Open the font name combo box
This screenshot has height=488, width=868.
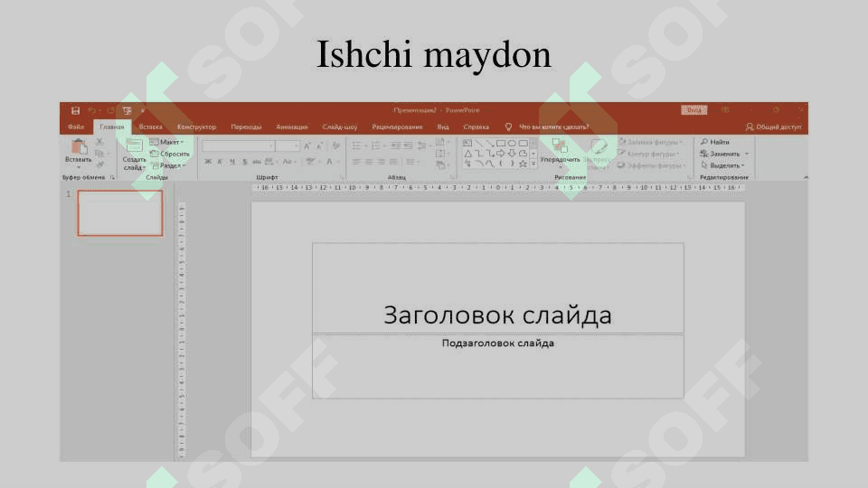(238, 146)
